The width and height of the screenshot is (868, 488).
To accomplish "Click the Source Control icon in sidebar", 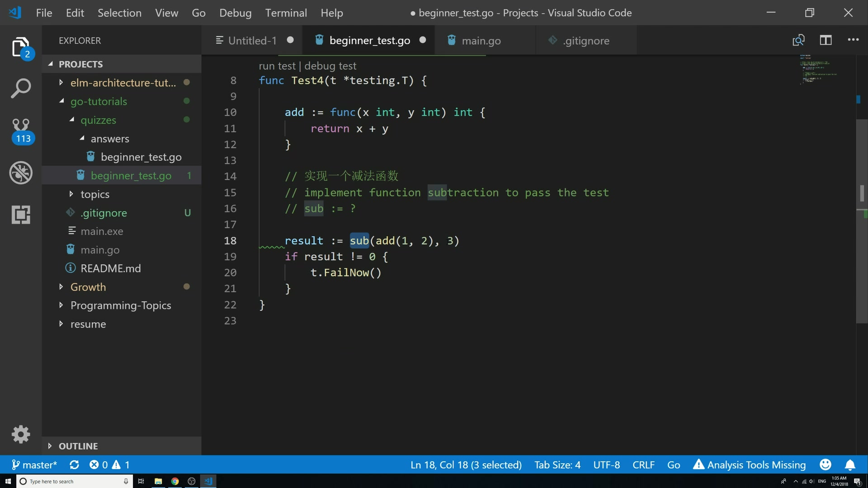I will pyautogui.click(x=20, y=130).
